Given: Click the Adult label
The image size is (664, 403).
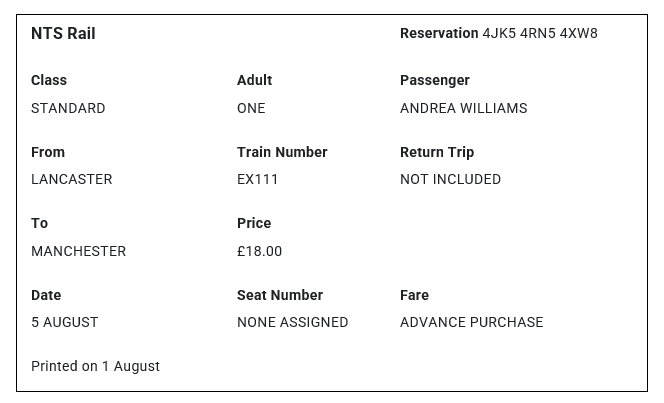Looking at the screenshot, I should point(254,80).
